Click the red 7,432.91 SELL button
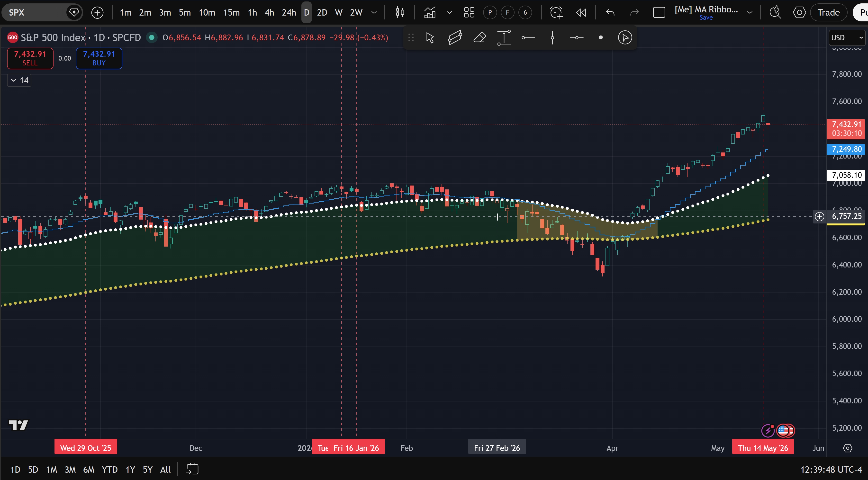Viewport: 868px width, 480px height. 30,58
